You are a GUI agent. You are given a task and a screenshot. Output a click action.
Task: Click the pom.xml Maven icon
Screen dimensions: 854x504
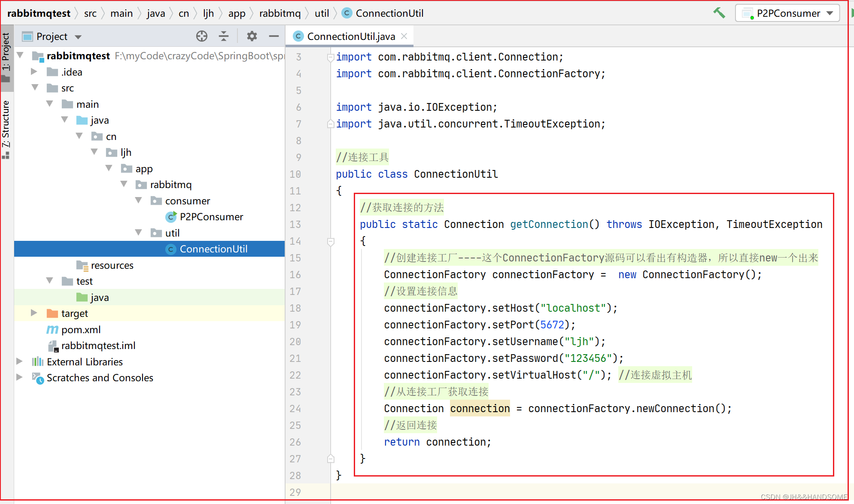pyautogui.click(x=52, y=330)
